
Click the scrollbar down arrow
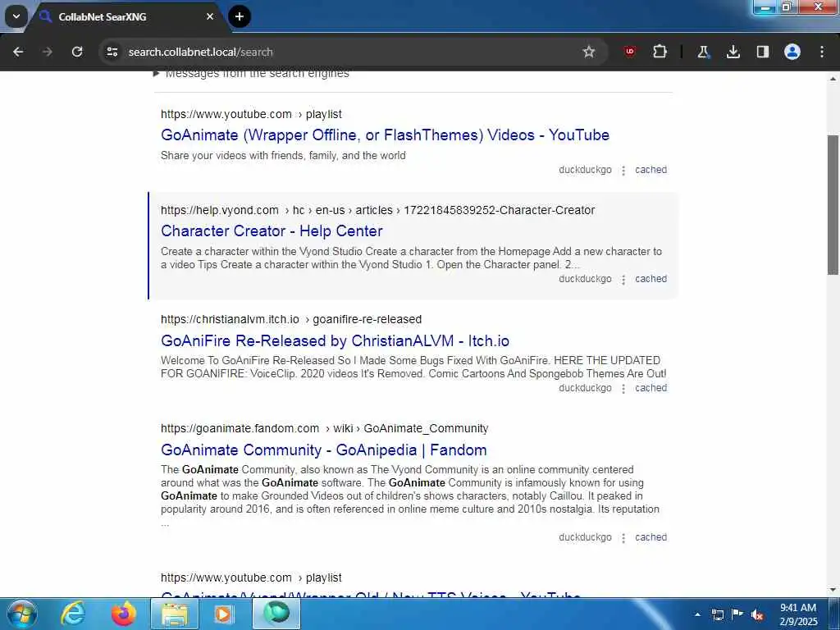[833, 590]
